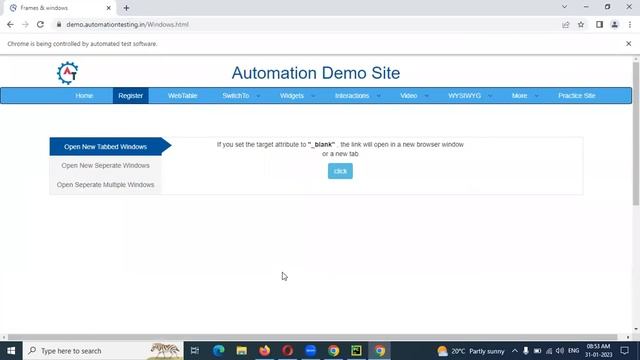Click the active Chrome taskbar icon

380,351
